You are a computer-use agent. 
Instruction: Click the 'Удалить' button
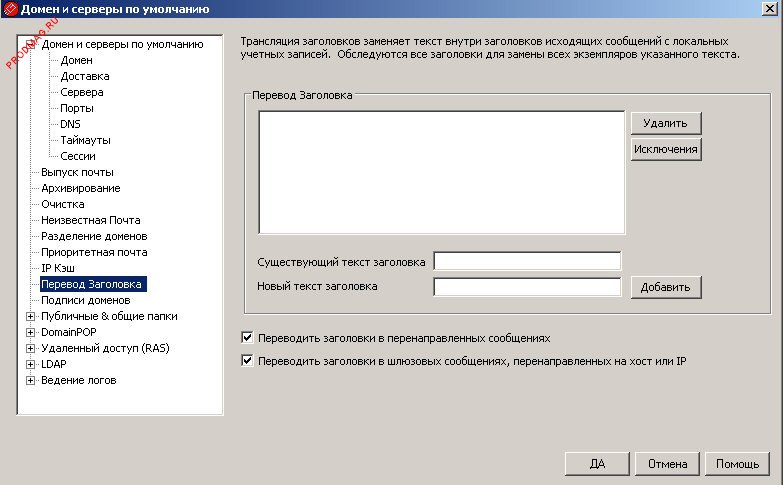[665, 123]
